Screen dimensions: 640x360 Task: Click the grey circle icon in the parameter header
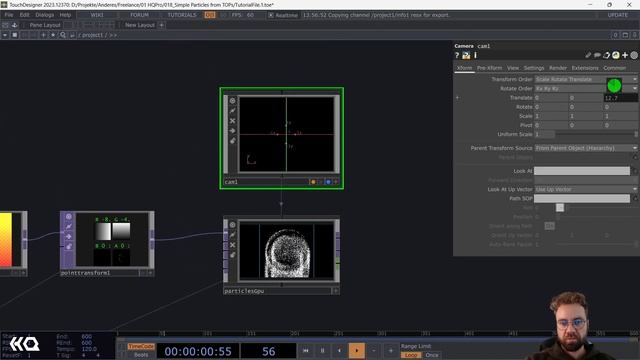click(x=634, y=55)
